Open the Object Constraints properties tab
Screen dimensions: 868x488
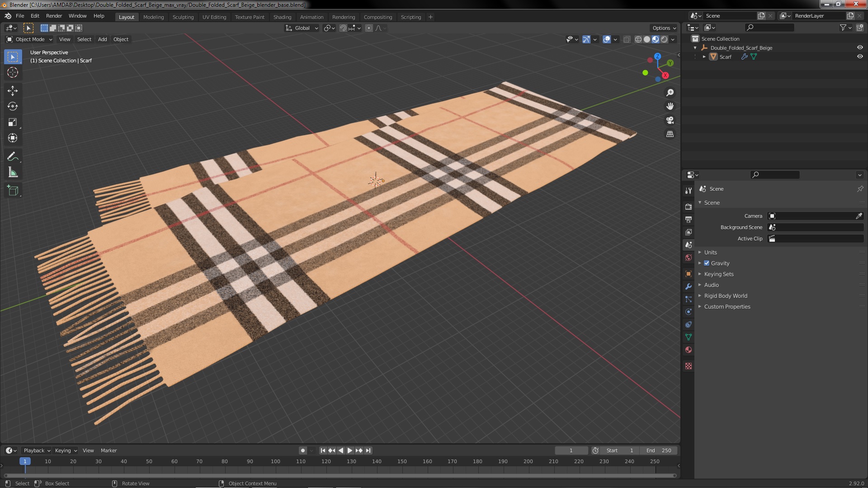pyautogui.click(x=688, y=324)
